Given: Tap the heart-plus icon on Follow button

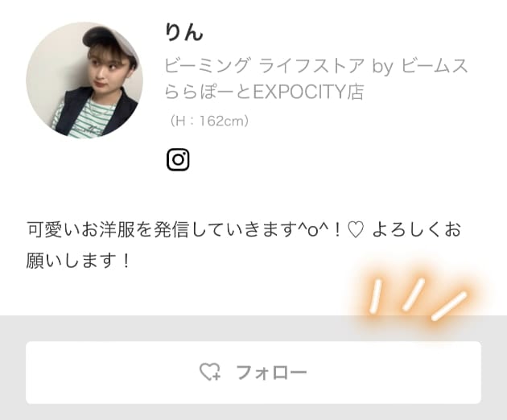Looking at the screenshot, I should tap(210, 372).
